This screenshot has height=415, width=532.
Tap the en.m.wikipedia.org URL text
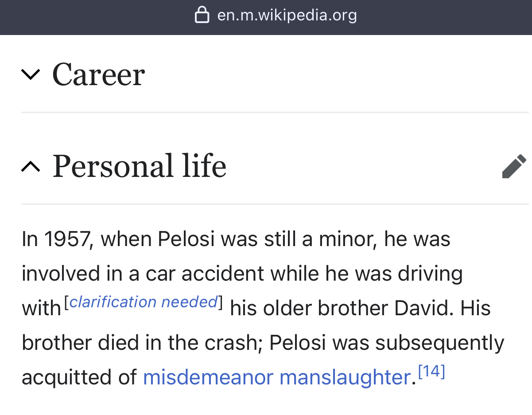tap(287, 16)
